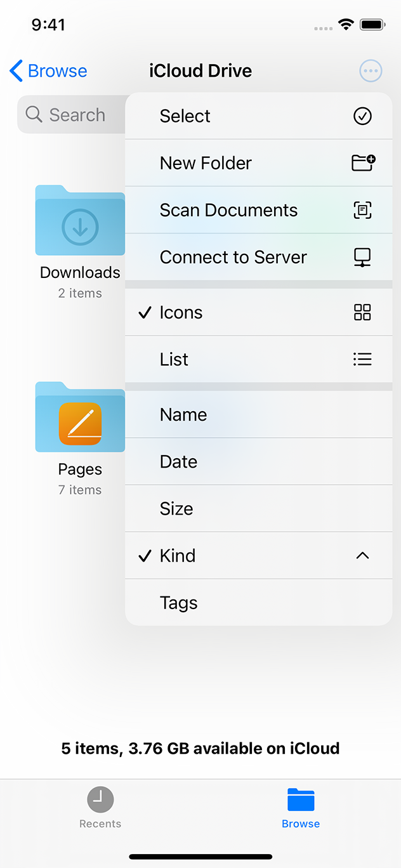401x868 pixels.
Task: Switch to List view option
Action: [x=259, y=359]
